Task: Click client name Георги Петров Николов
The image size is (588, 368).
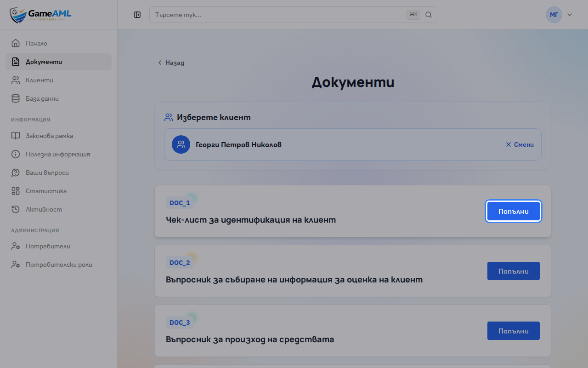Action: (238, 144)
